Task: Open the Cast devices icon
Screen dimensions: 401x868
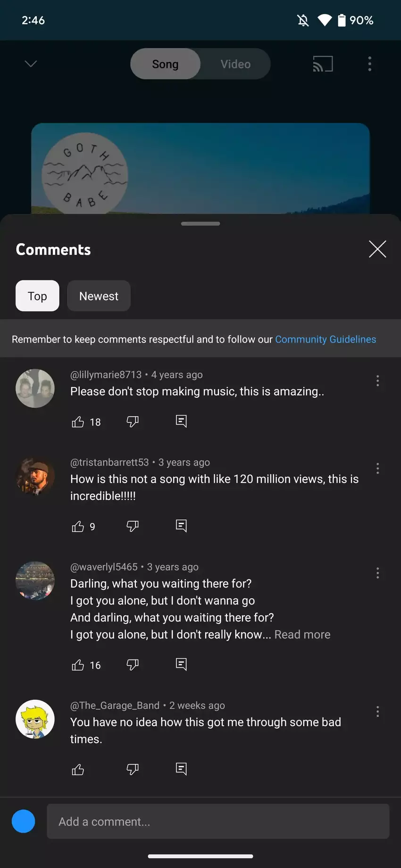Action: pos(323,64)
